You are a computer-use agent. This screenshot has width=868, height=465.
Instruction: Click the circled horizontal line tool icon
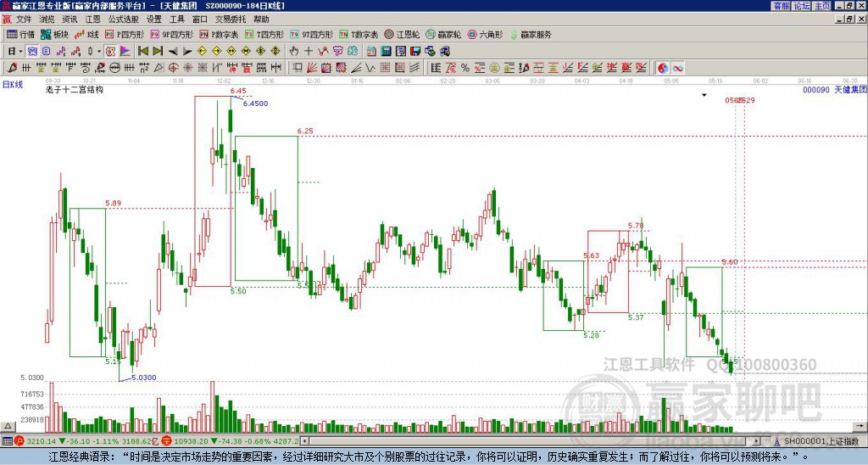click(x=114, y=68)
